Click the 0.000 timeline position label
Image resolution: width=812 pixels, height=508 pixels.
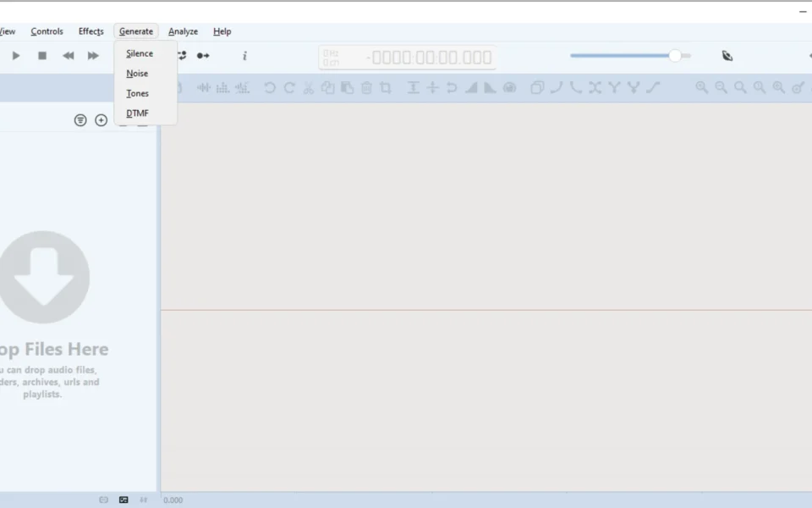point(173,500)
